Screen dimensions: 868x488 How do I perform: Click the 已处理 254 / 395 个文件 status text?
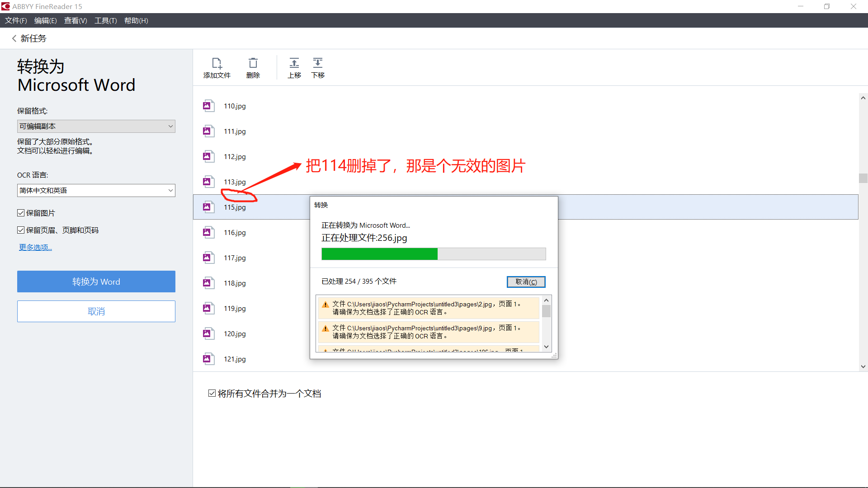coord(359,282)
